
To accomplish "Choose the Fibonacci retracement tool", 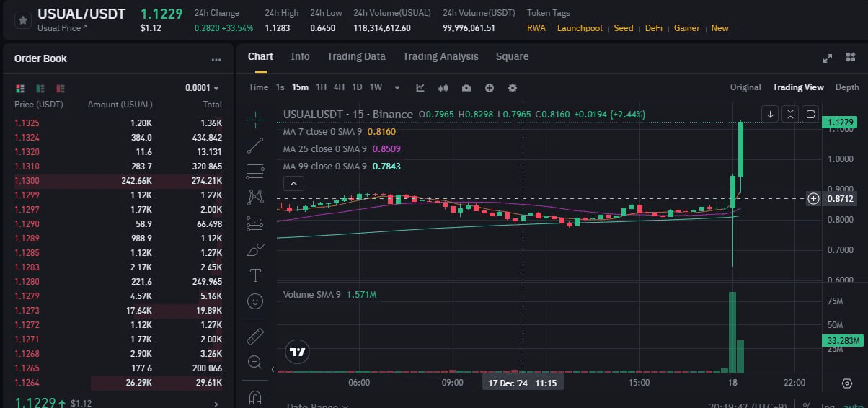I will pos(255,172).
